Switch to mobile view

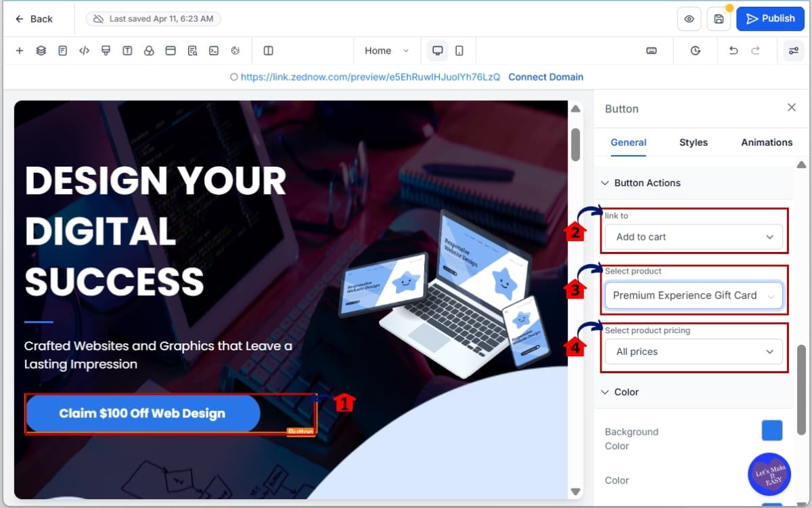pos(459,51)
